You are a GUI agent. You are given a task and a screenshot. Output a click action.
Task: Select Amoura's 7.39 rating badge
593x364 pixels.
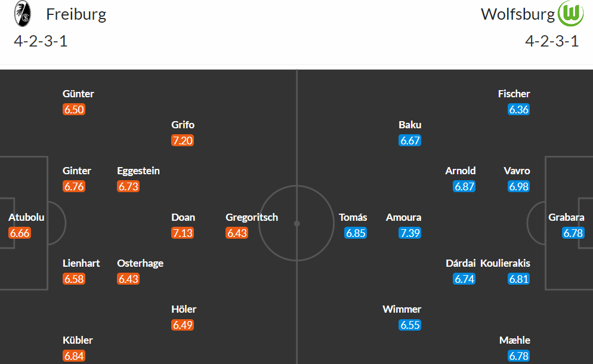pyautogui.click(x=410, y=233)
